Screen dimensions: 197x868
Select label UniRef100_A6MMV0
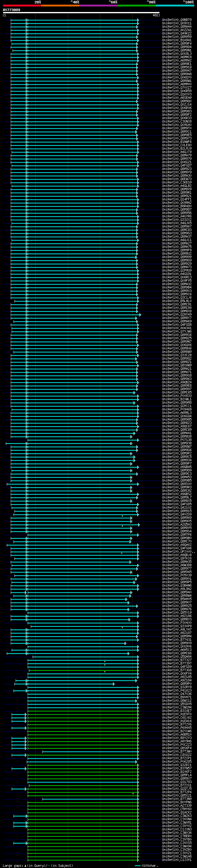[x=177, y=84]
